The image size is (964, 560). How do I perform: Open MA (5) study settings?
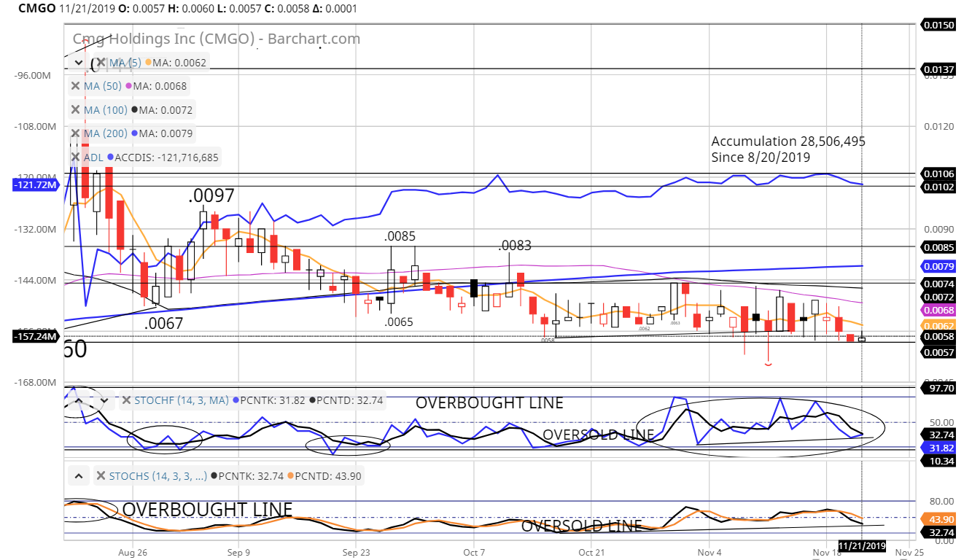(x=125, y=63)
